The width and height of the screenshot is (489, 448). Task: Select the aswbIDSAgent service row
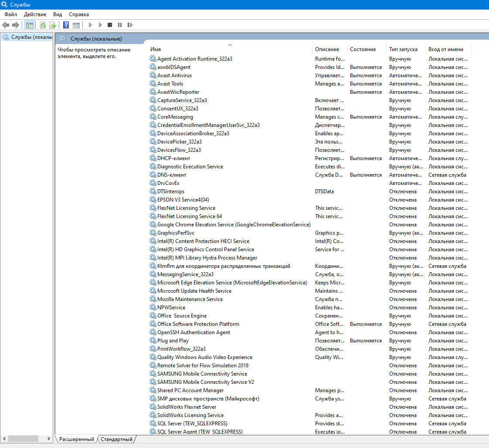tap(310, 67)
